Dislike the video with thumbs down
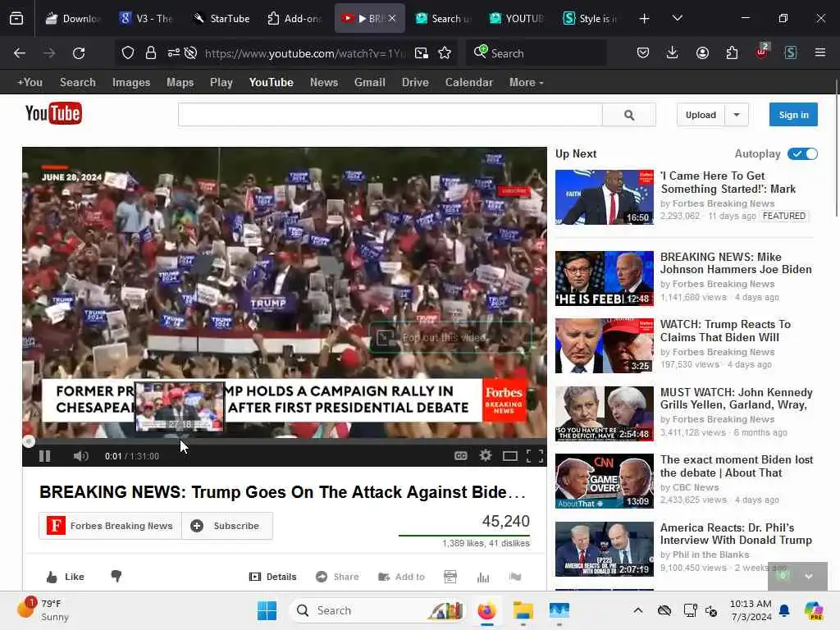The width and height of the screenshot is (840, 630). coord(116,577)
